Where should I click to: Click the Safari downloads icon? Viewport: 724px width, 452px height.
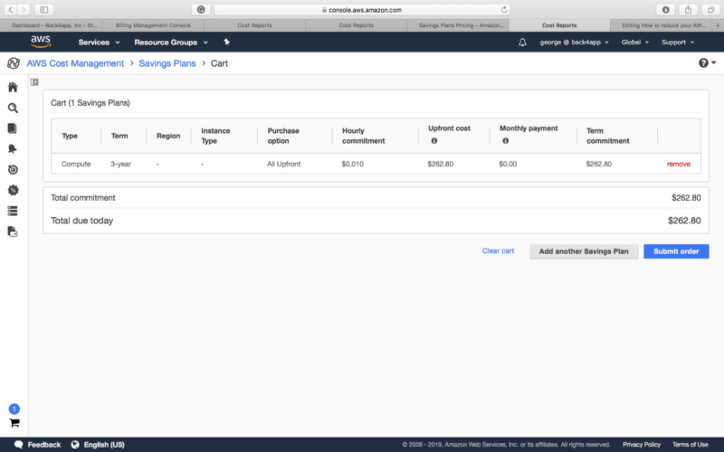point(666,10)
